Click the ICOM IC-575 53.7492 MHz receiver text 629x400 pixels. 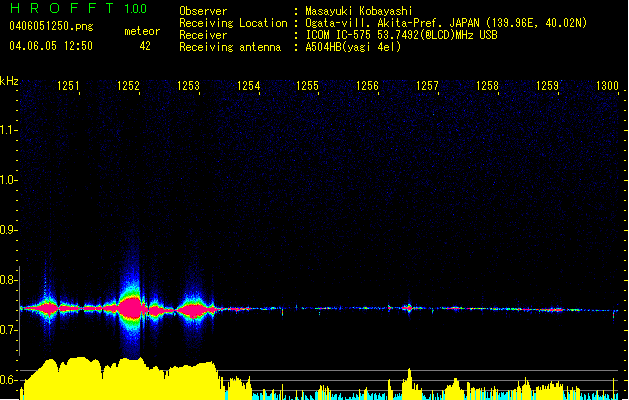click(401, 35)
